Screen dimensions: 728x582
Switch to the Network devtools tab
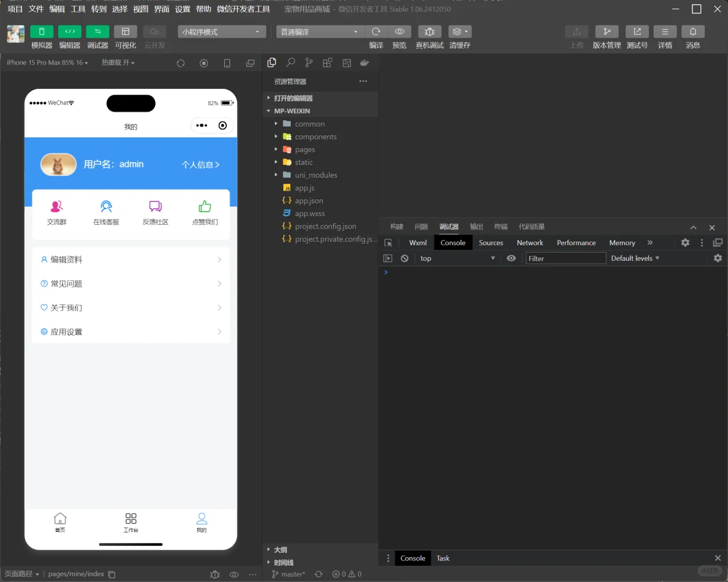click(x=530, y=242)
